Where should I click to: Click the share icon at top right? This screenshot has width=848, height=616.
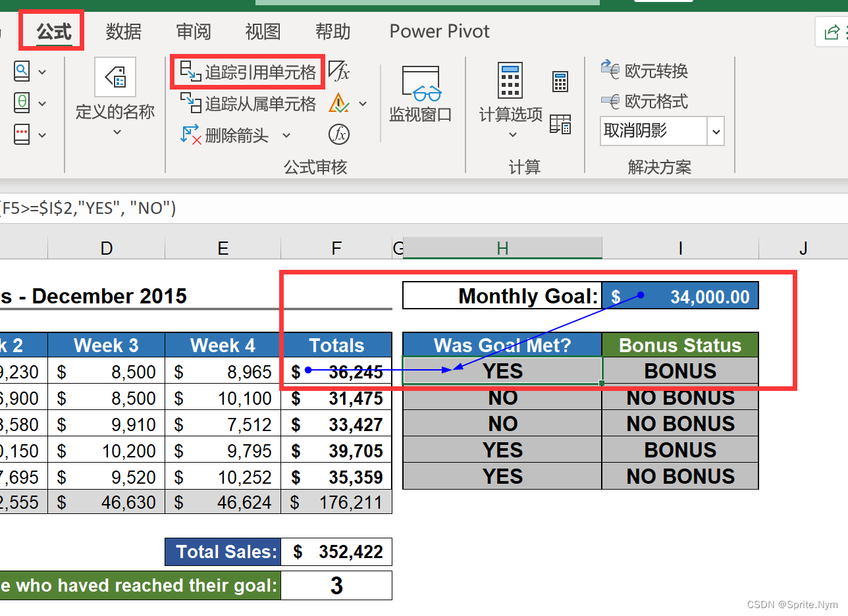click(832, 32)
